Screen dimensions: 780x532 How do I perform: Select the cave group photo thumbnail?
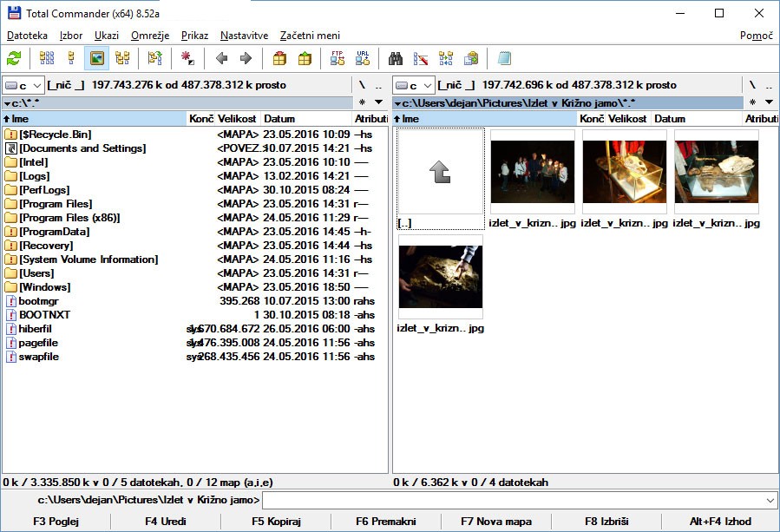(532, 172)
